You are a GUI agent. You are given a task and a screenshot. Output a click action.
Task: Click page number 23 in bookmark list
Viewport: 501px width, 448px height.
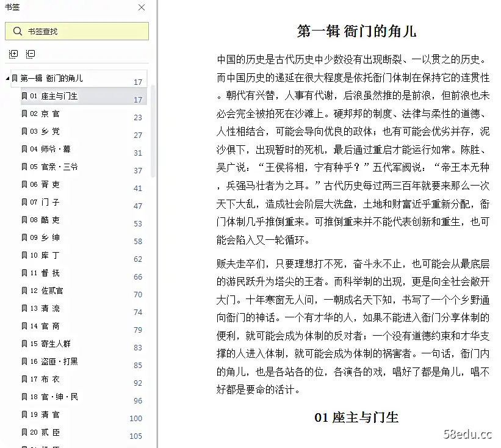pos(138,118)
